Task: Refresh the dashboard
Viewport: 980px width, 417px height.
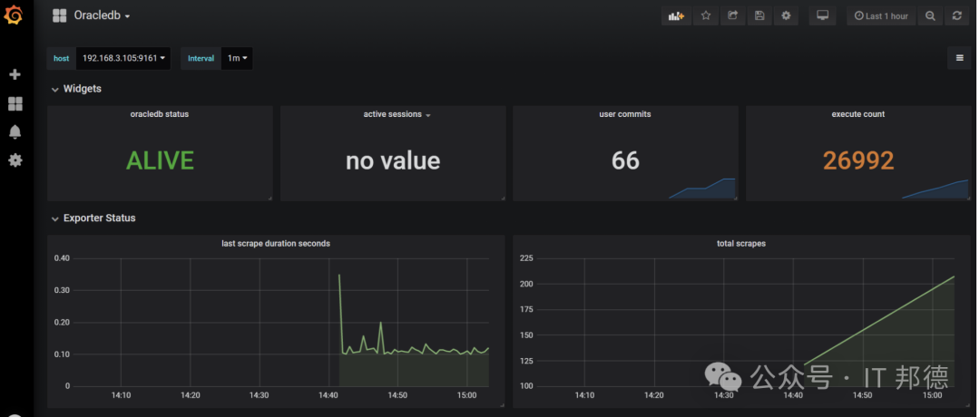Action: [x=957, y=15]
